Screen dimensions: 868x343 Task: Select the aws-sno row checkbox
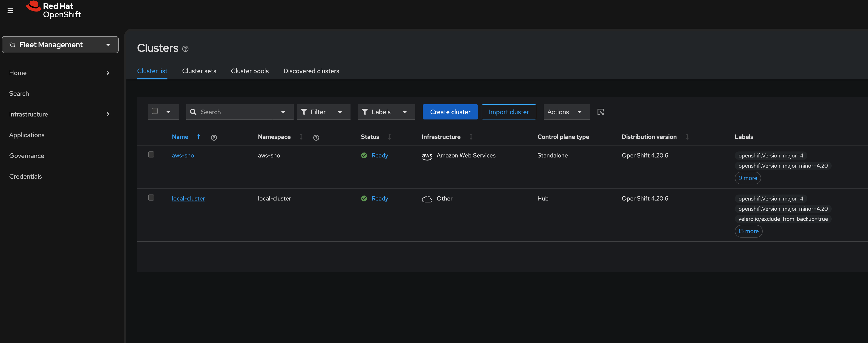[x=151, y=154]
